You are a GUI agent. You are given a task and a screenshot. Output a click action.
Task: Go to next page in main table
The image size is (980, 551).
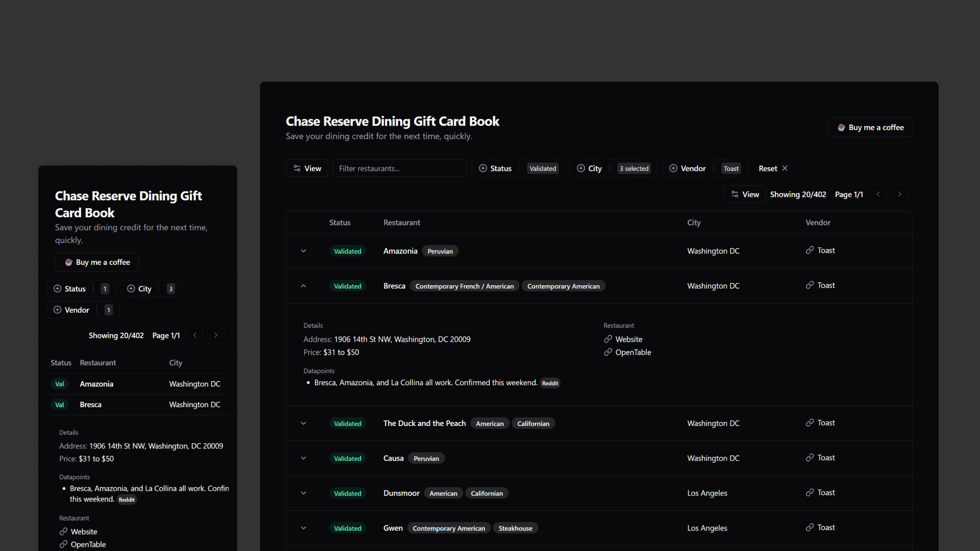(x=899, y=194)
